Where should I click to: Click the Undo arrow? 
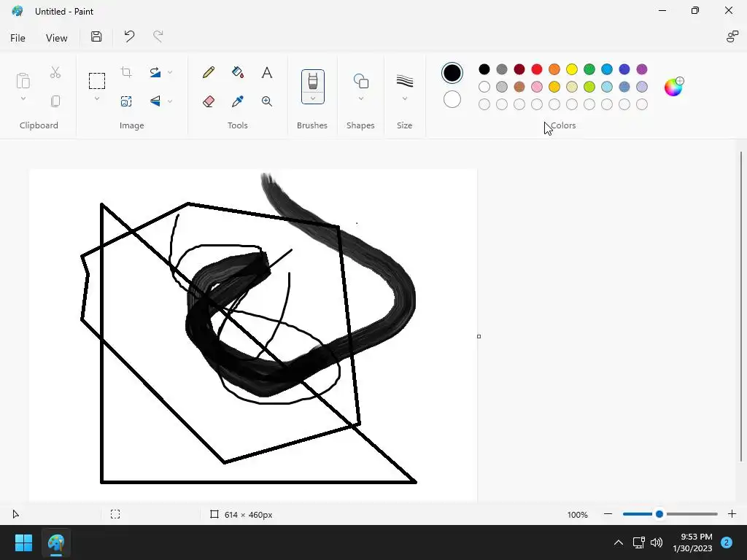point(129,36)
